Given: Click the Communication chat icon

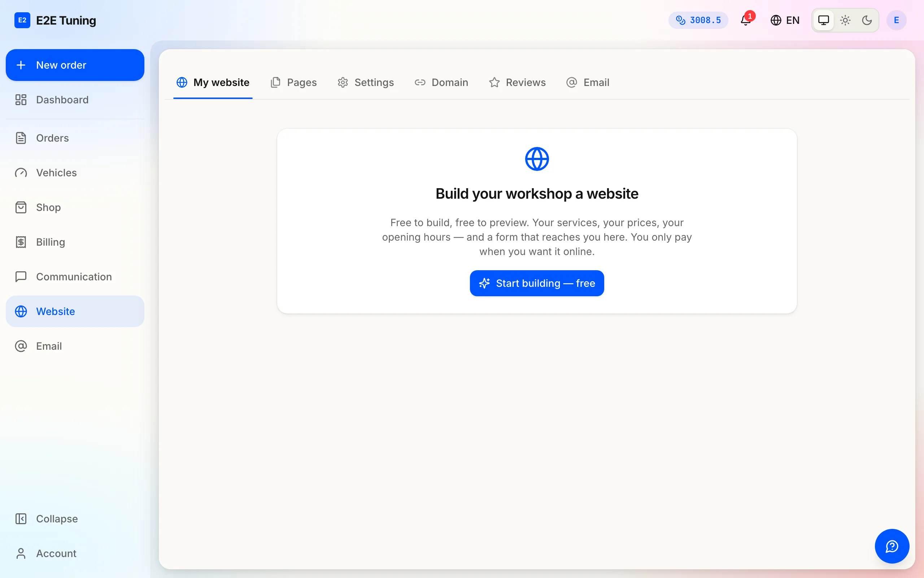Looking at the screenshot, I should pos(21,277).
